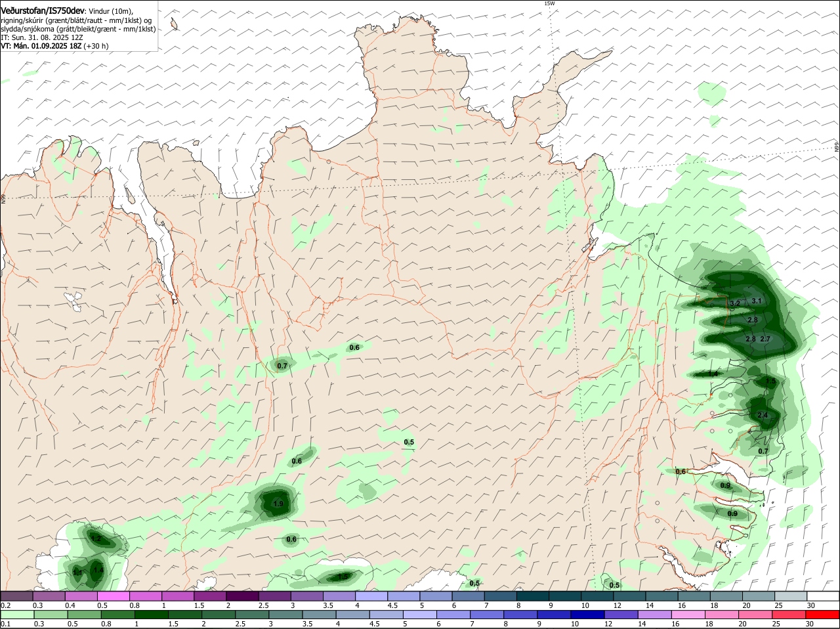Select the indigo 12 mm rain legend swatch
The height and width of the screenshot is (629, 840).
621,614
